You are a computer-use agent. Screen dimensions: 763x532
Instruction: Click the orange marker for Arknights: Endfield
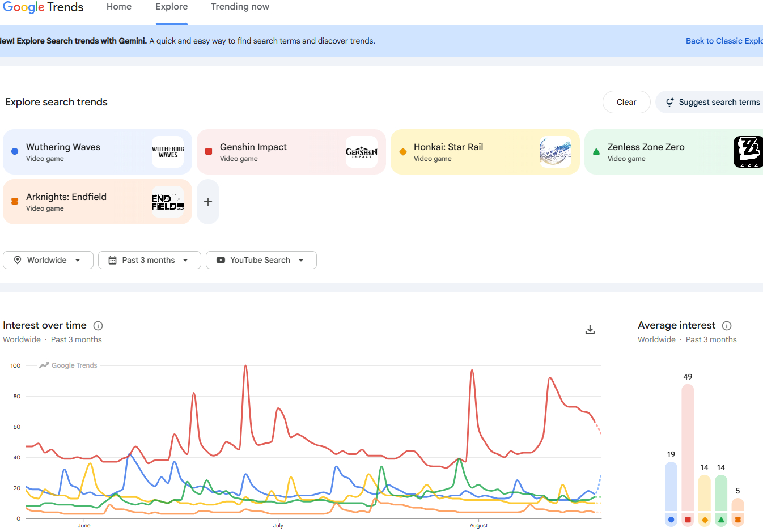point(15,201)
